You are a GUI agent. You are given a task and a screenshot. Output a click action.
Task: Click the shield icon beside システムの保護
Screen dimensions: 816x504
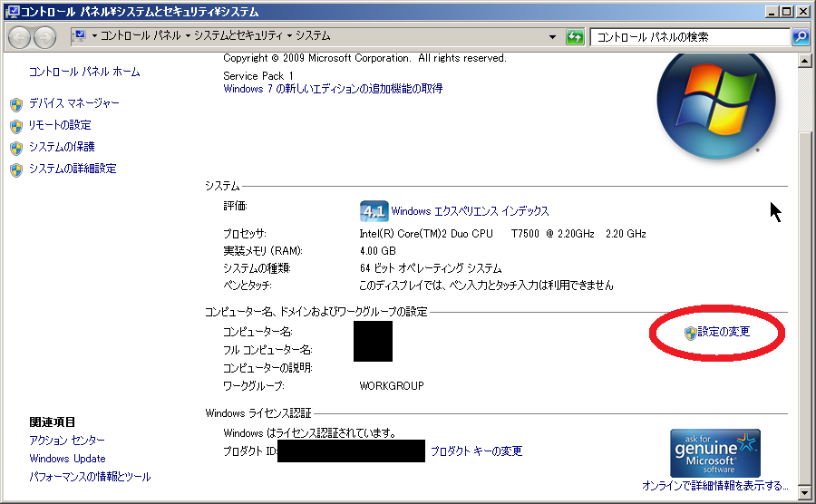(16, 149)
